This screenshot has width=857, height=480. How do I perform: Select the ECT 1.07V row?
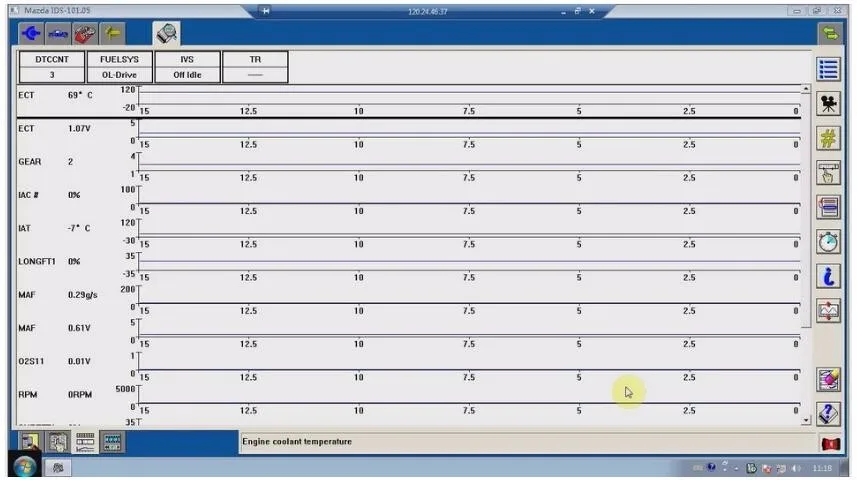tap(409, 134)
